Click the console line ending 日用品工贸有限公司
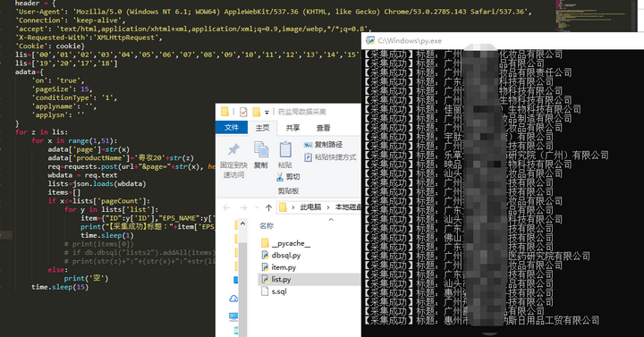Viewport: 644px width, 337px height. click(482, 320)
